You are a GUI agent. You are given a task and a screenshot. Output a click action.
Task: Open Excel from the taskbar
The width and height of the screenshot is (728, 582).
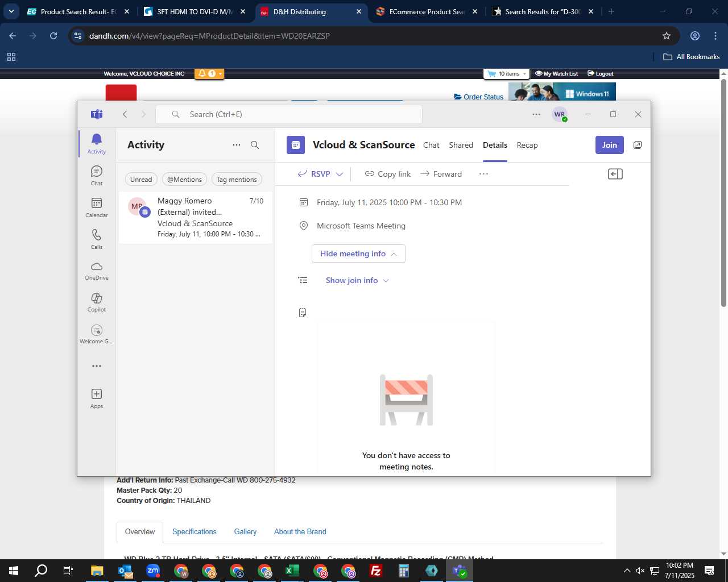(x=292, y=571)
